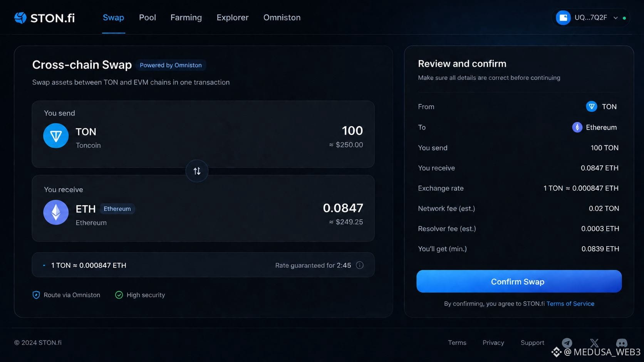This screenshot has height=362, width=644.
Task: Open the X (Twitter) social icon
Action: point(594,343)
